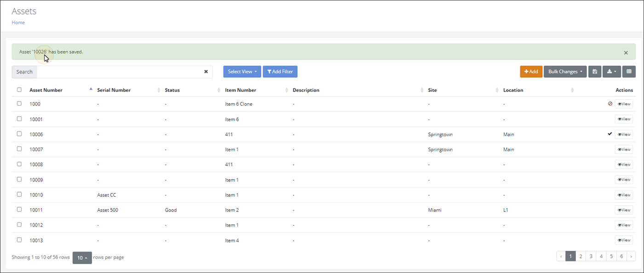Image resolution: width=644 pixels, height=273 pixels.
Task: Sort by Site column arrow
Action: [x=497, y=90]
